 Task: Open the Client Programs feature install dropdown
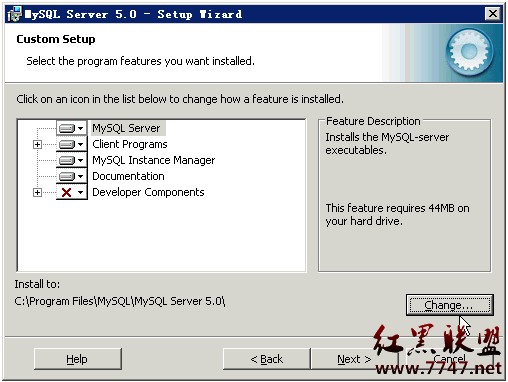72,144
